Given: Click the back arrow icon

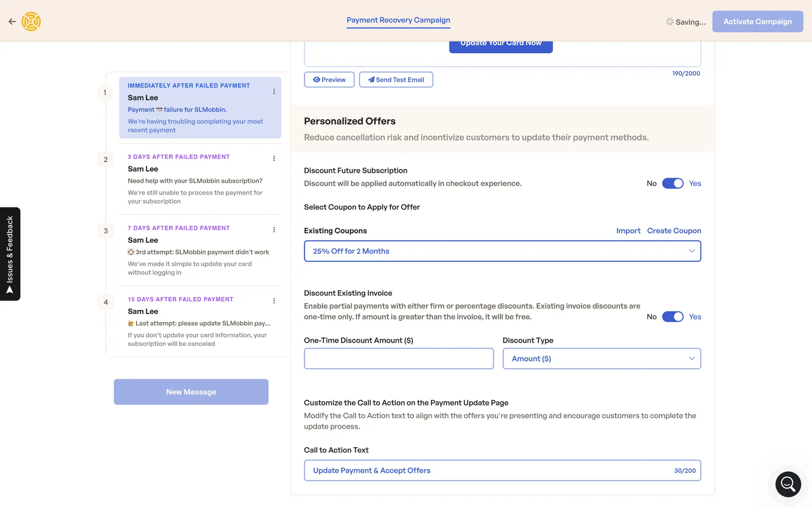Looking at the screenshot, I should (12, 22).
